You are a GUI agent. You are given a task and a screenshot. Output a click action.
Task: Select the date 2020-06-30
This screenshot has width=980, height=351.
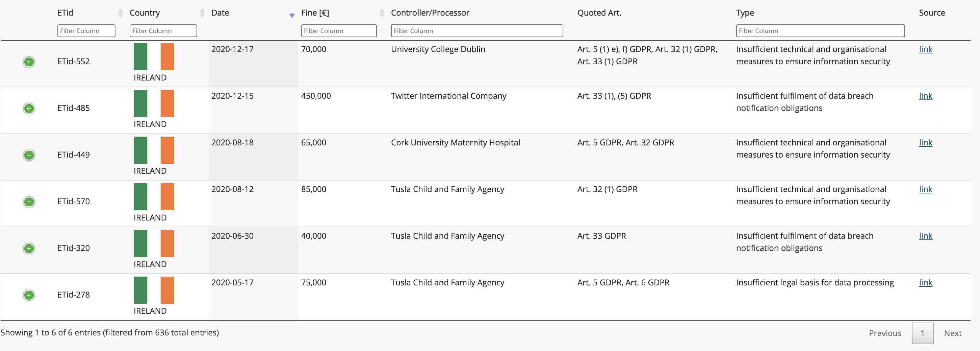(232, 236)
